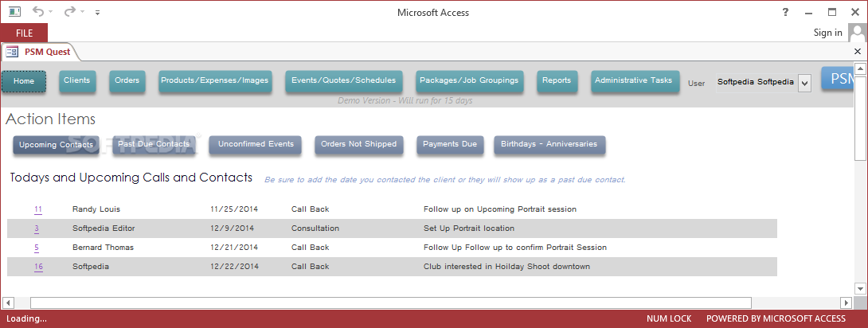The image size is (868, 328).
Task: Select client name Softpedia Editor
Action: 104,228
